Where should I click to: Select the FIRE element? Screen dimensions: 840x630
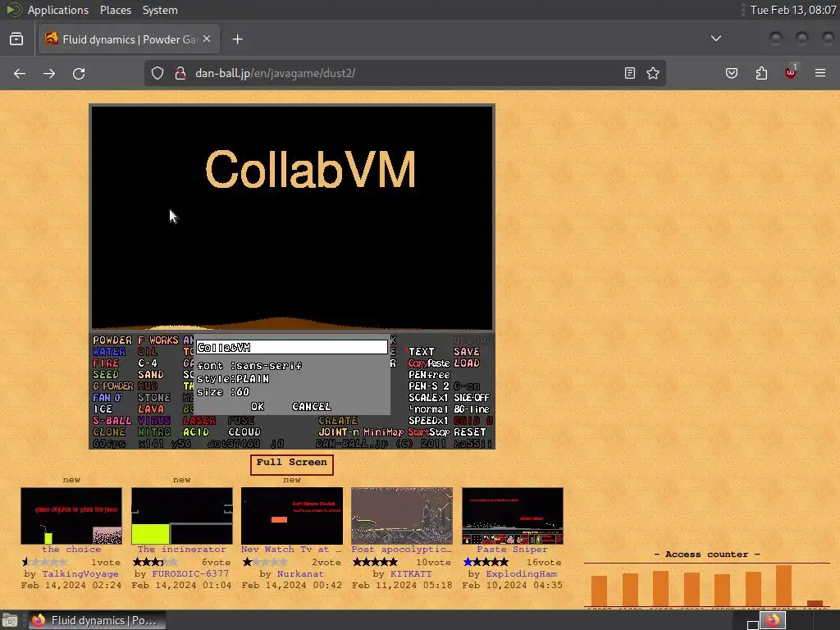[x=106, y=363]
